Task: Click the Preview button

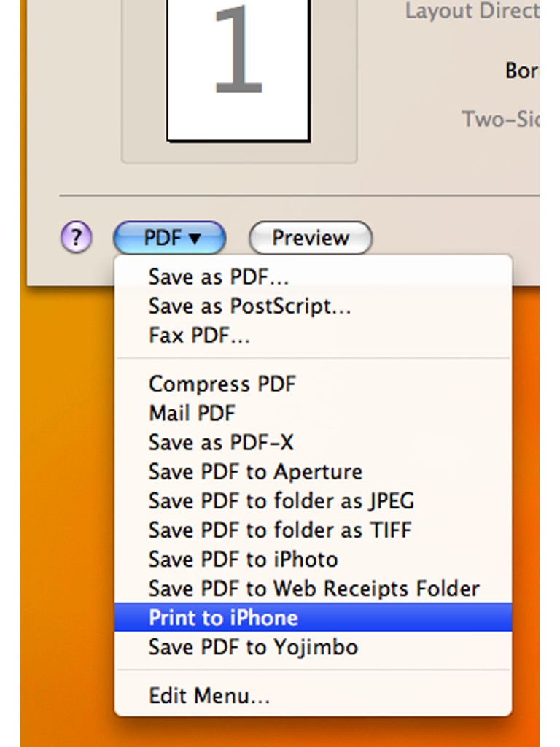Action: [x=311, y=237]
